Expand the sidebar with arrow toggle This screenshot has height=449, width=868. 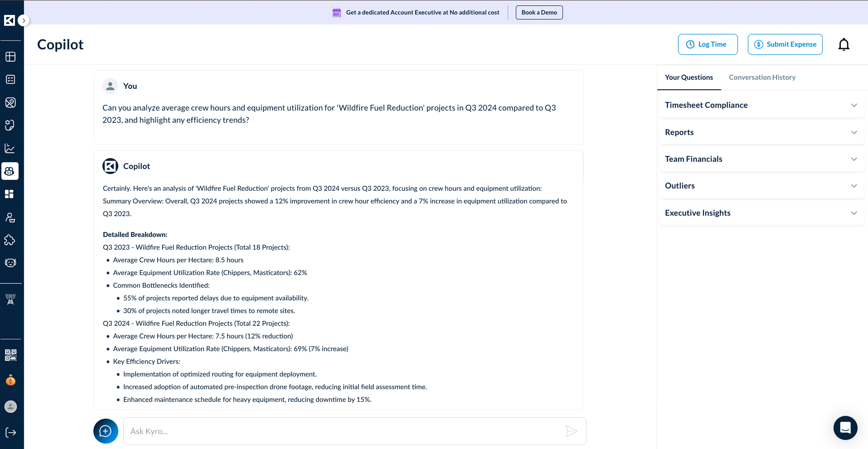pyautogui.click(x=24, y=21)
